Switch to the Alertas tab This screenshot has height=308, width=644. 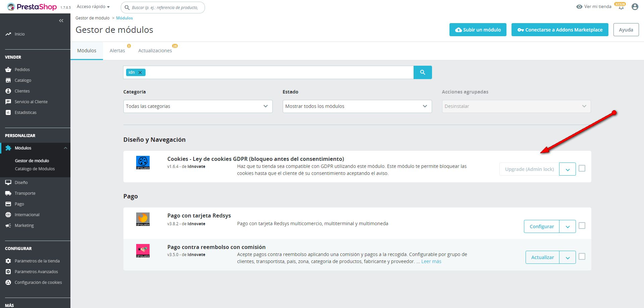tap(117, 51)
